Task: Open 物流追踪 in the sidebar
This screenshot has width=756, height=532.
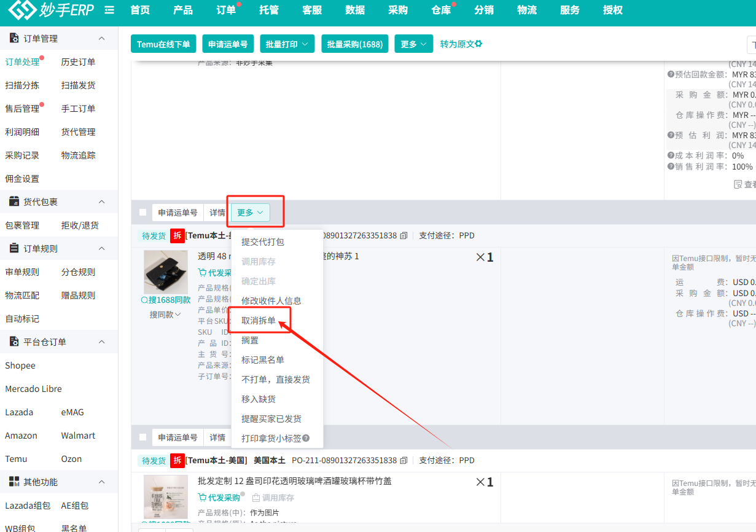Action: pyautogui.click(x=78, y=155)
